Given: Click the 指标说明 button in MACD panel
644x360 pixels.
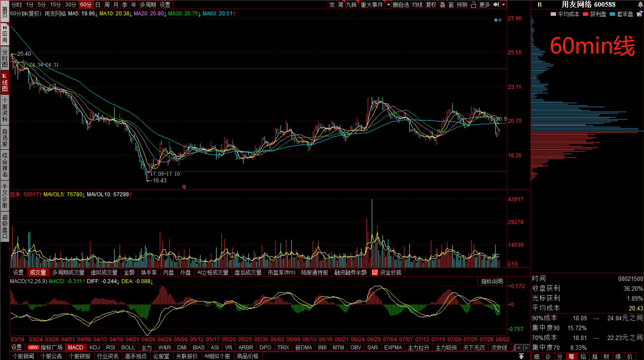Looking at the screenshot, I should pyautogui.click(x=492, y=281).
